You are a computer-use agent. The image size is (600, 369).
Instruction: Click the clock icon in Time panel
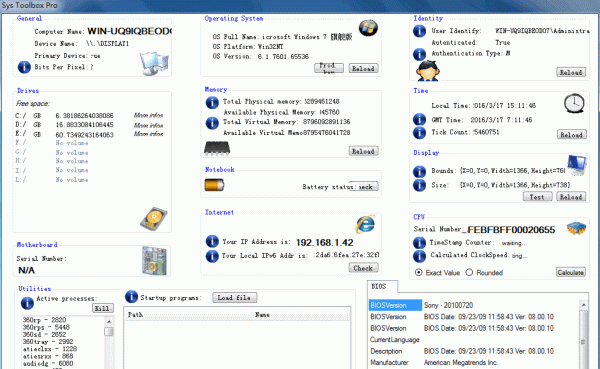(574, 103)
